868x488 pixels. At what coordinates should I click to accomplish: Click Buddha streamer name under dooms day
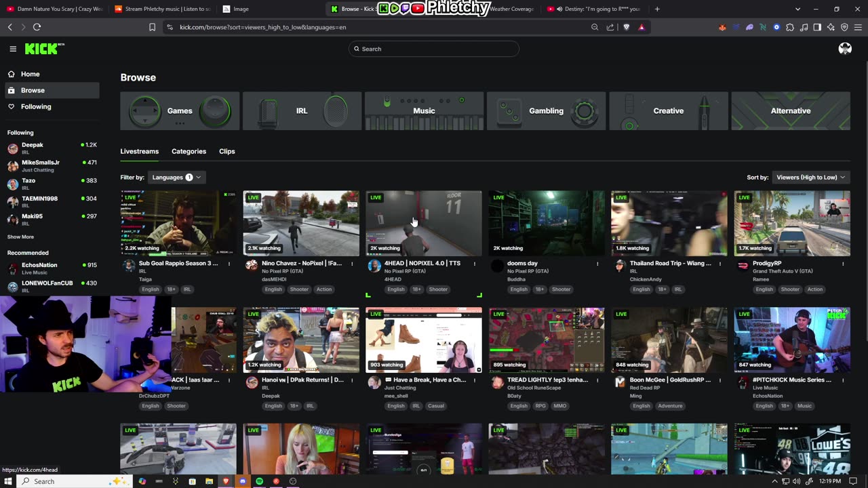pyautogui.click(x=516, y=279)
